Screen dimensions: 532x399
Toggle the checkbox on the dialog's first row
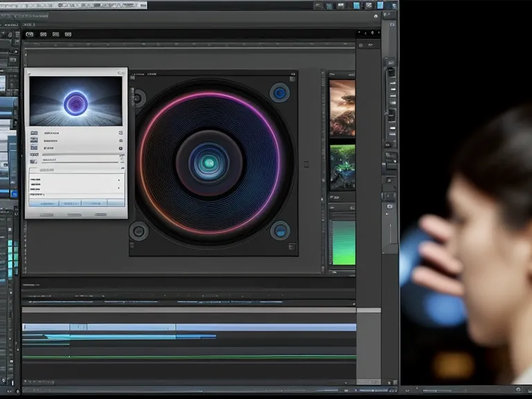point(121,133)
